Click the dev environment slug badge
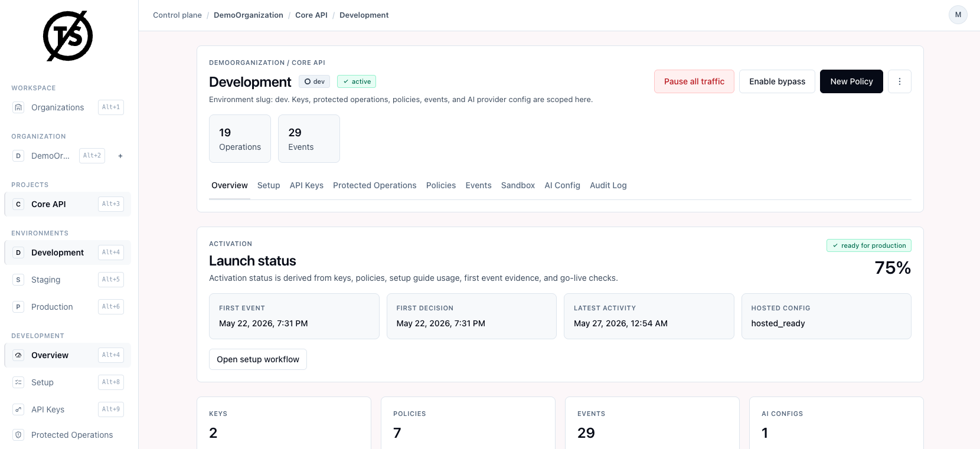 coord(315,81)
